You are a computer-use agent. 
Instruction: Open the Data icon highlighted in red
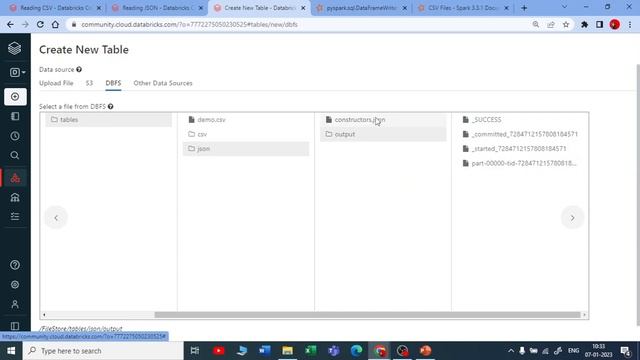15,178
